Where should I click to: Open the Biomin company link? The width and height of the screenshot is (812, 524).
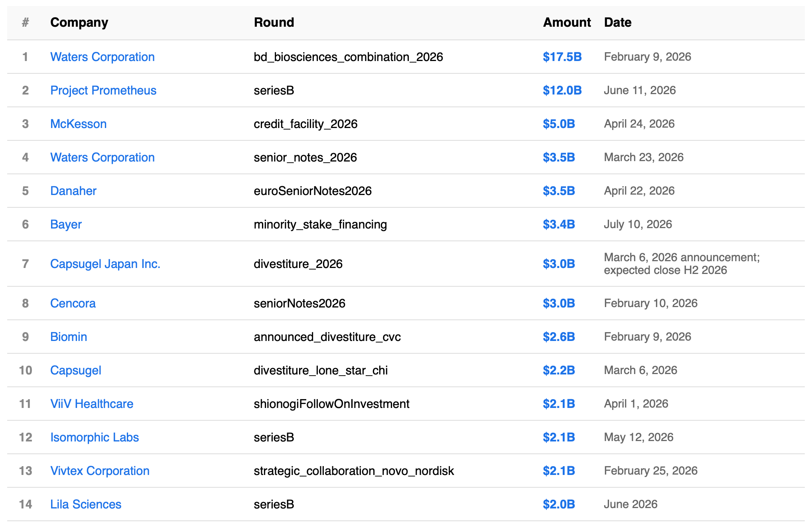click(x=69, y=337)
